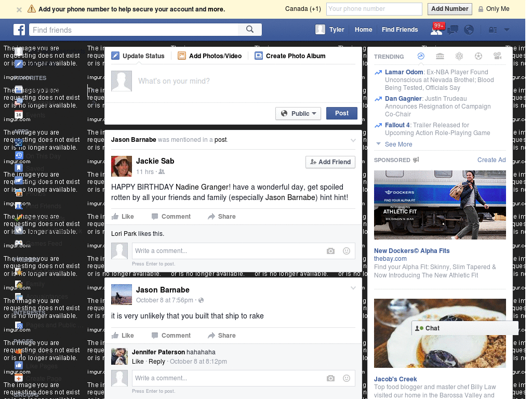
Task: Open Privacy Shortcuts lock icon
Action: (x=493, y=30)
